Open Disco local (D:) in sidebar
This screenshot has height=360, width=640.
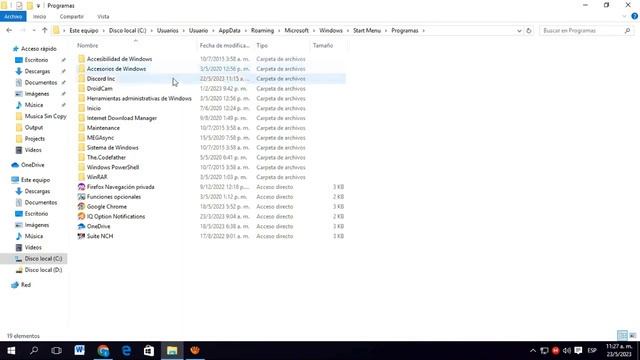pos(43,270)
